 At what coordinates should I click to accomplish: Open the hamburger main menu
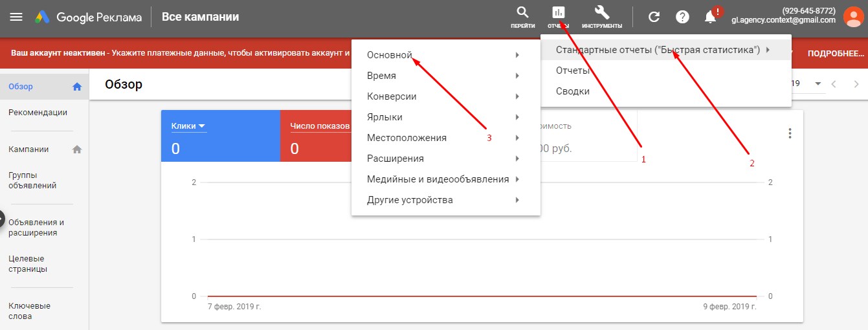pos(17,17)
